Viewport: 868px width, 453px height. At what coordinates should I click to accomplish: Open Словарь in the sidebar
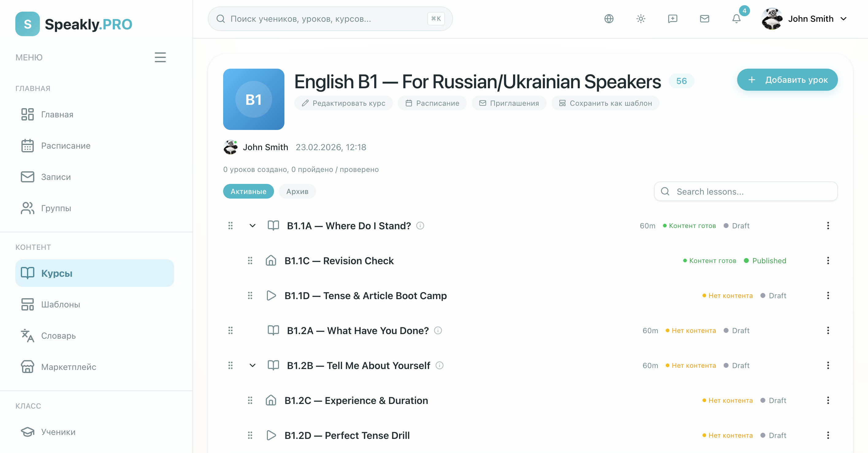95,336
